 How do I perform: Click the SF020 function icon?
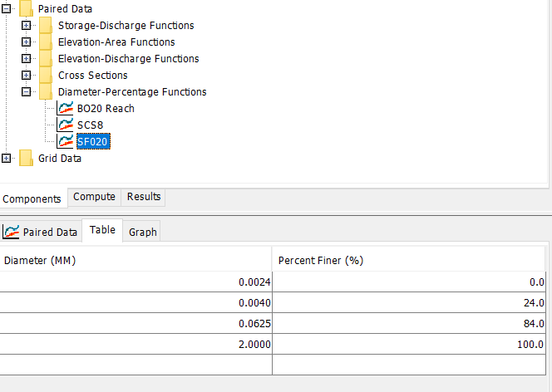point(65,141)
